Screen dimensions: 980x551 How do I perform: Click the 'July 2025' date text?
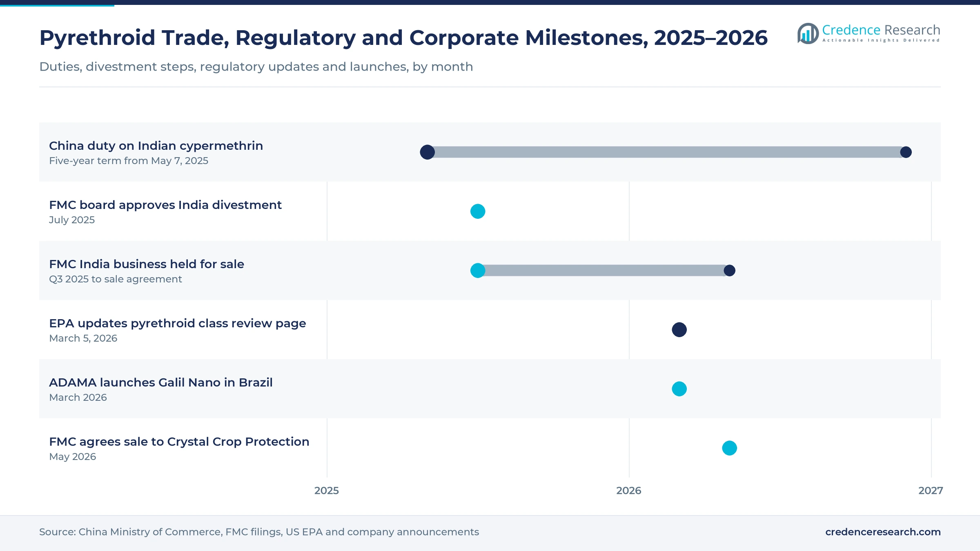coord(72,220)
